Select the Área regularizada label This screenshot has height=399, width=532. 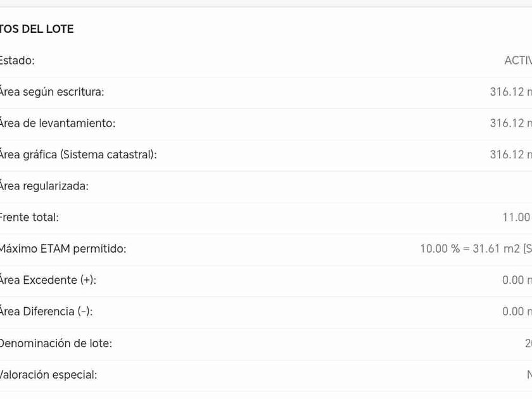point(44,186)
